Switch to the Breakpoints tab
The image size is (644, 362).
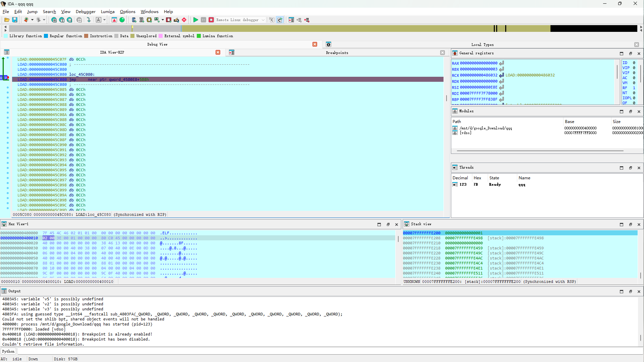coord(337,53)
